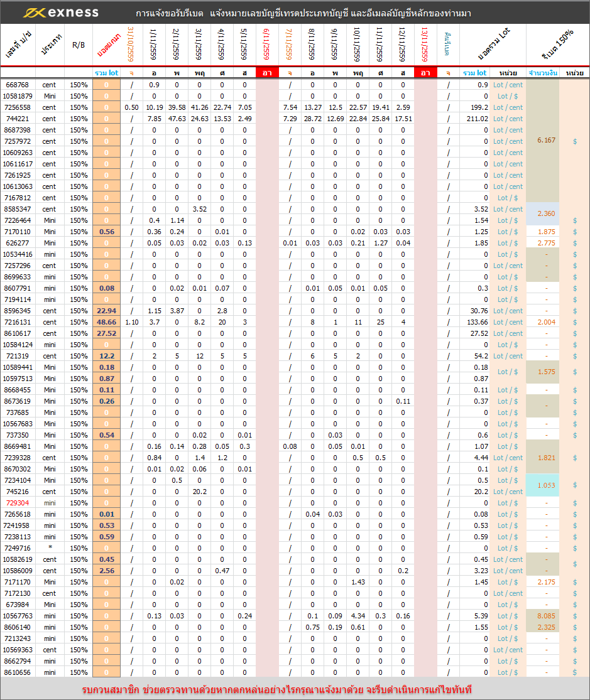
Task: Select the 13/11/2559 date column header
Action: pyautogui.click(x=425, y=44)
